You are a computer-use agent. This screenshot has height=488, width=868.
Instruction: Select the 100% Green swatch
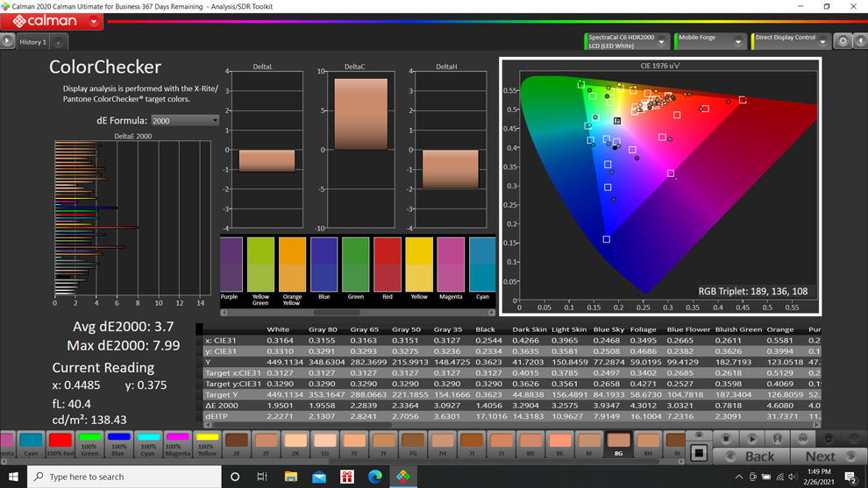(89, 444)
